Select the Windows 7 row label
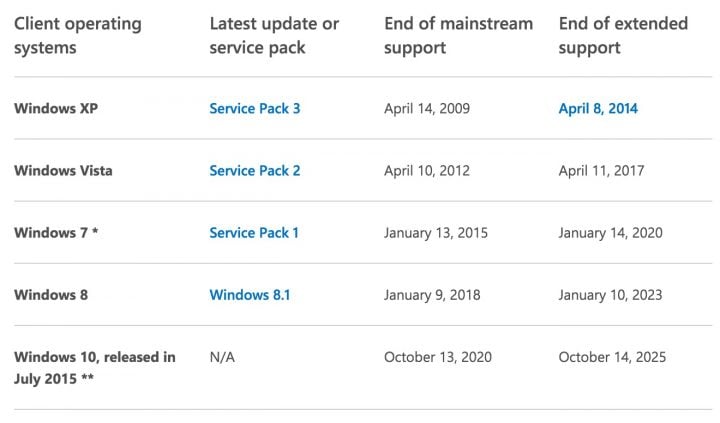The image size is (720, 423). [56, 233]
